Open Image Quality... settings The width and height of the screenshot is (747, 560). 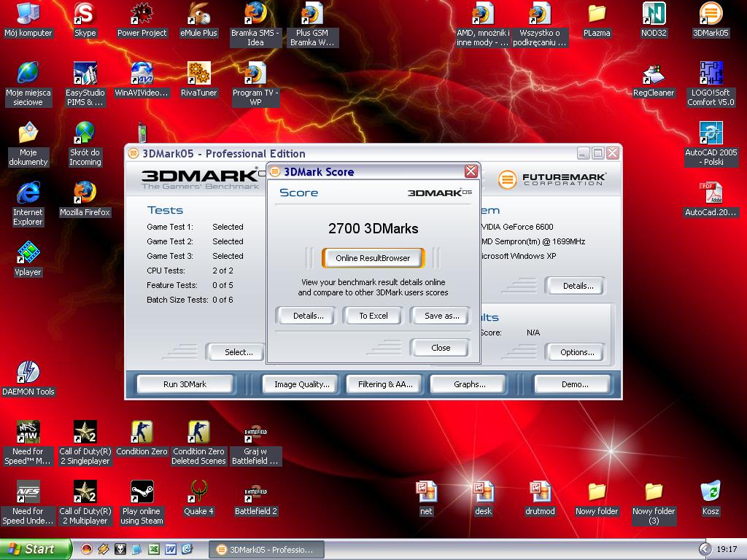(x=301, y=384)
